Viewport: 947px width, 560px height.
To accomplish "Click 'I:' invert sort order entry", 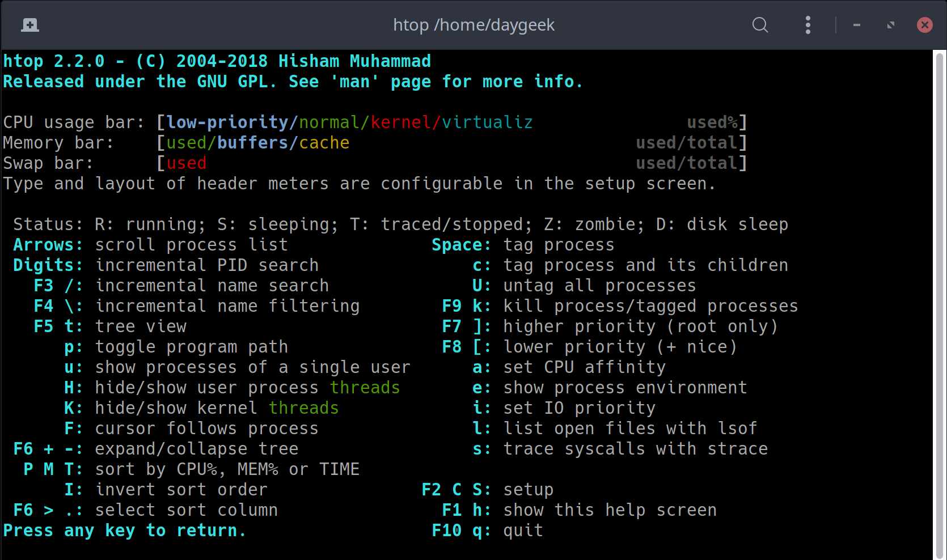I will [x=166, y=490].
